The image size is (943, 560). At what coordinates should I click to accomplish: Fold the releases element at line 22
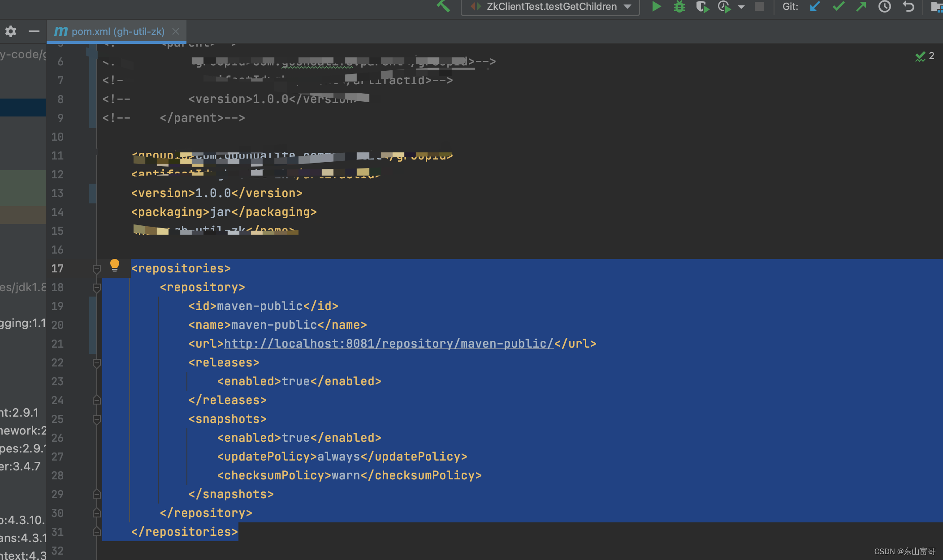[x=96, y=363]
